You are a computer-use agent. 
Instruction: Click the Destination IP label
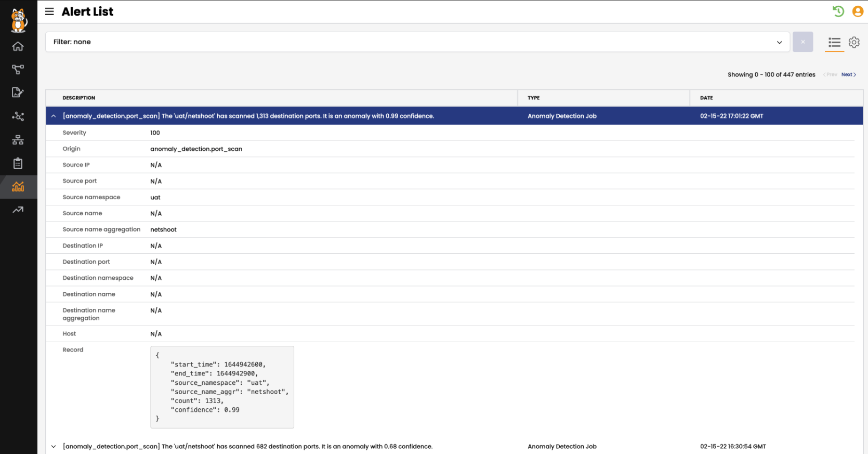[83, 245]
